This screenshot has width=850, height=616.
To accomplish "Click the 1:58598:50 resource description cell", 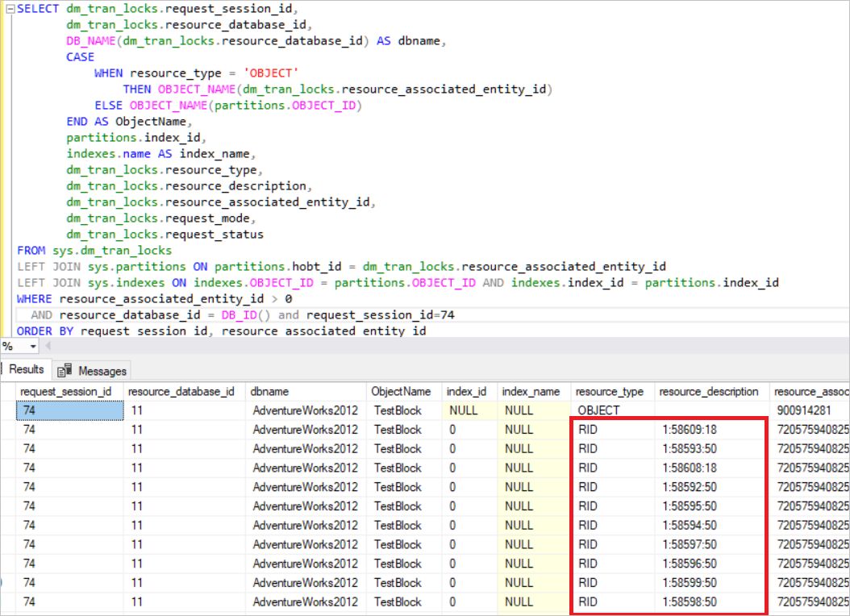I will (x=688, y=601).
